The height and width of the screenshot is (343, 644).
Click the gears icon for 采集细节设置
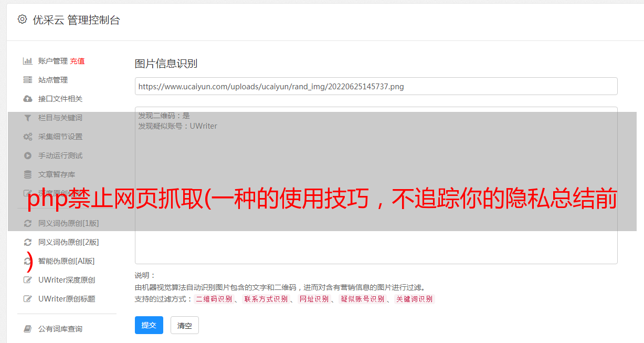(28, 137)
